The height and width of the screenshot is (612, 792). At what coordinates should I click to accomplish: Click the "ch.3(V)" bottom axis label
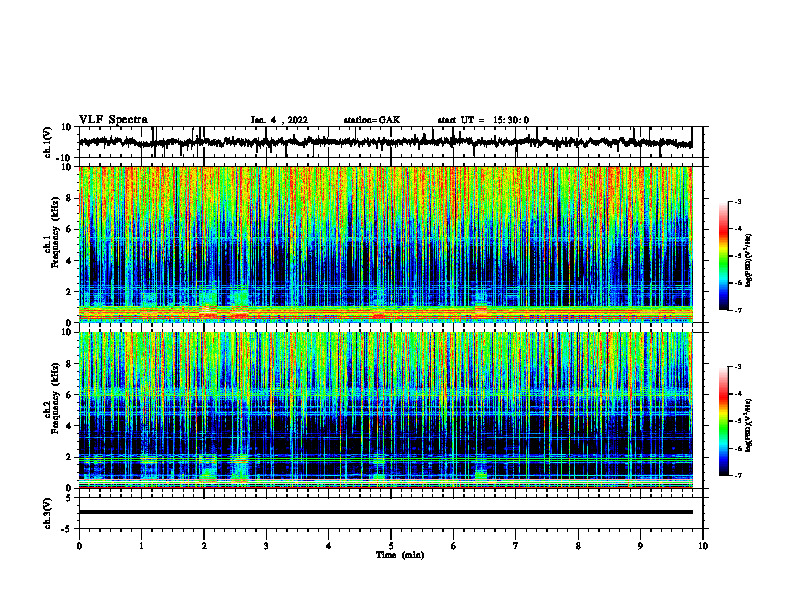coord(47,514)
